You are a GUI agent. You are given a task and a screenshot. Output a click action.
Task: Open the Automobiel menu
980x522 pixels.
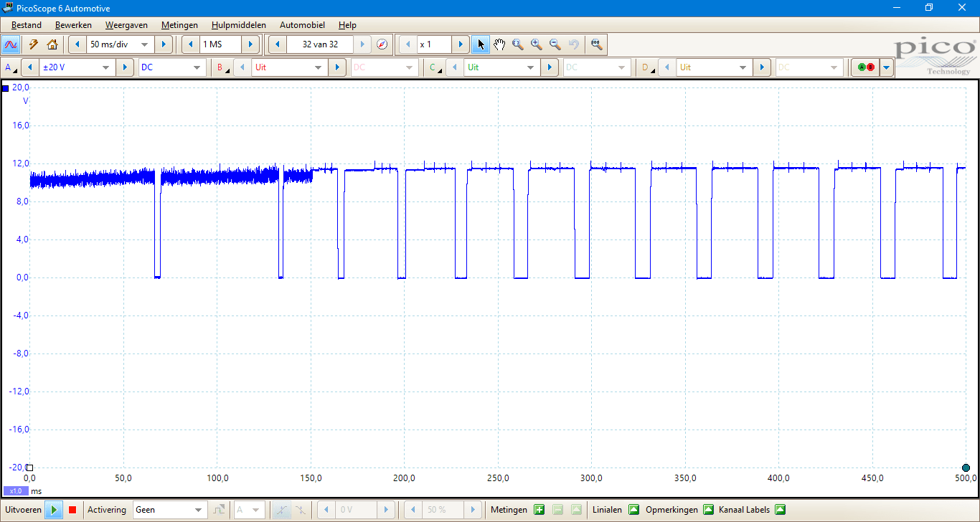pyautogui.click(x=303, y=25)
